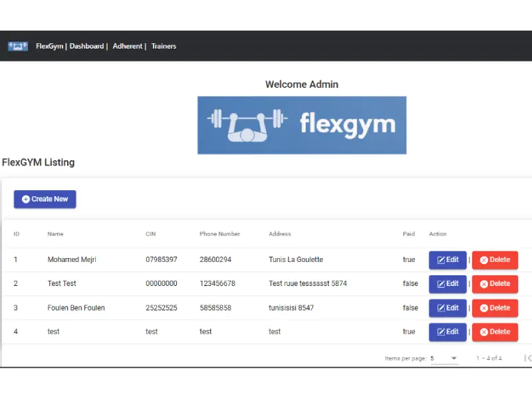Sort table by the Name column header
Screen dimensions: 532x399
click(55, 234)
